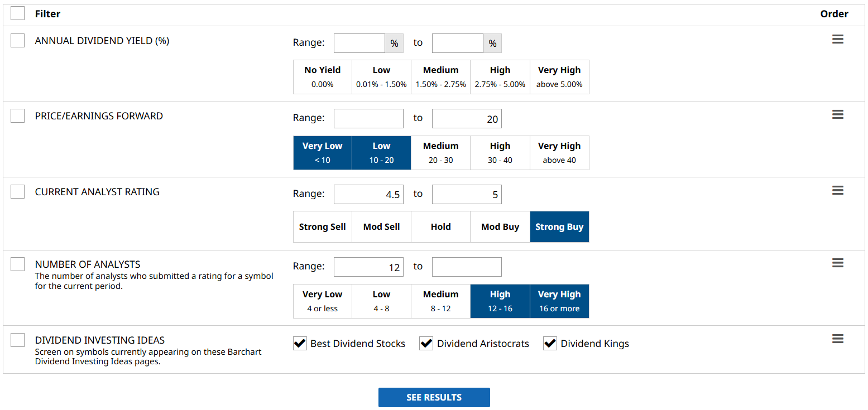Deselect the Strong Buy analyst rating

tap(559, 227)
